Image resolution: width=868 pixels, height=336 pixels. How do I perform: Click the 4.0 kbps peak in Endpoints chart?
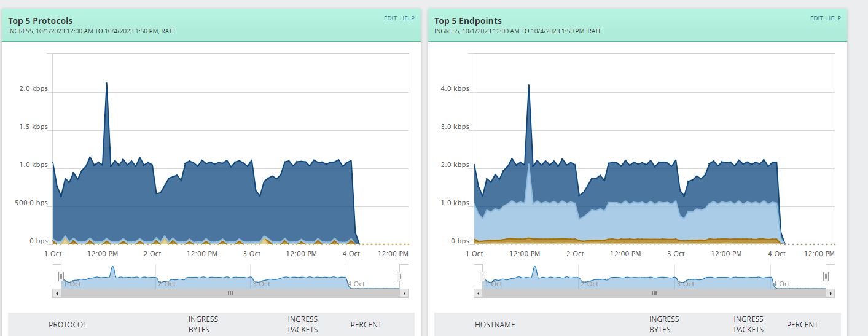click(528, 86)
